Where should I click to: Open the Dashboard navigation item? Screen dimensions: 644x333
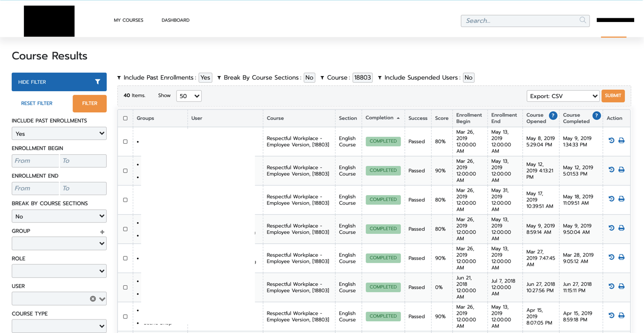point(176,20)
